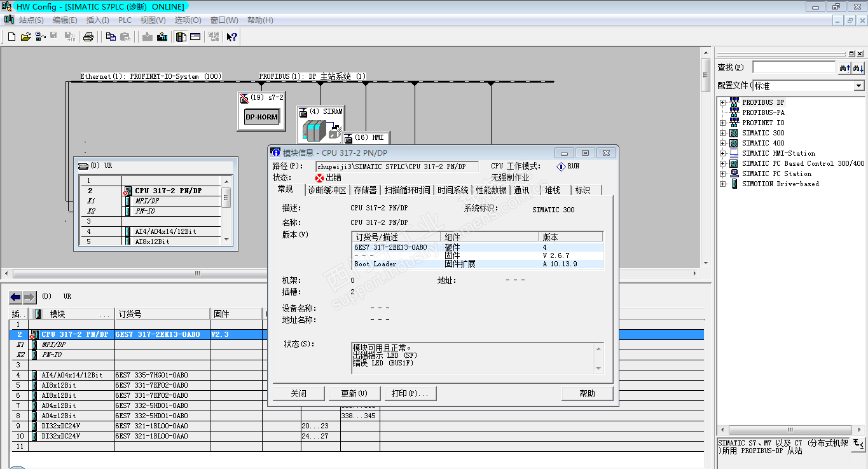This screenshot has width=868, height=469.
Task: Open the 选项(O) menu
Action: tap(188, 20)
